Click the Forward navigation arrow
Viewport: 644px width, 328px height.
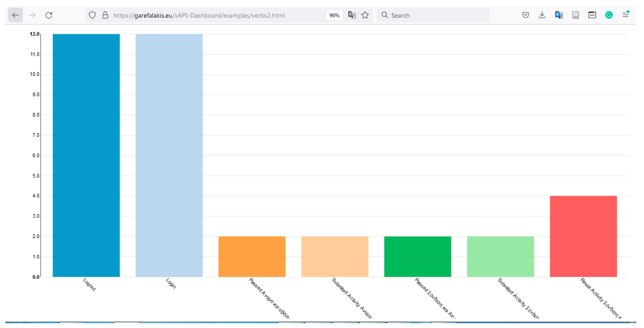32,15
